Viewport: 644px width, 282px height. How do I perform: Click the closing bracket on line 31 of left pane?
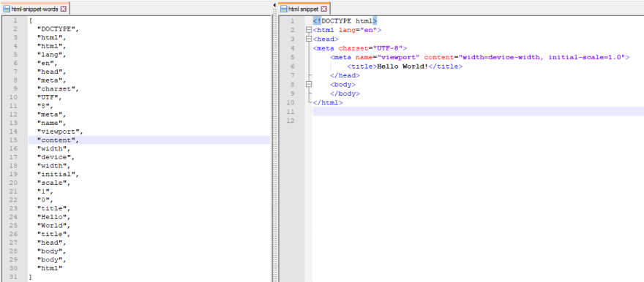coord(31,277)
